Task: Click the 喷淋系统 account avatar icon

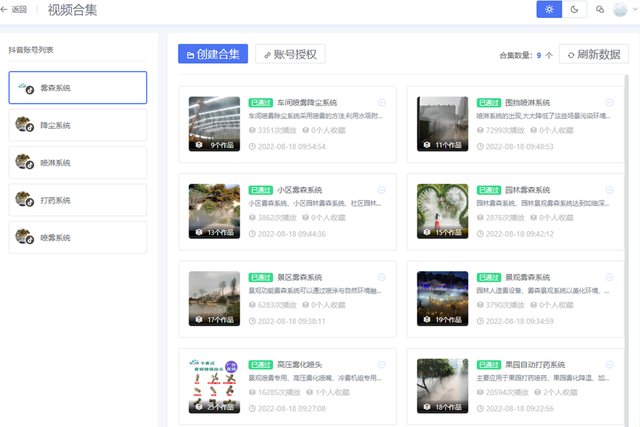Action: pos(24,162)
